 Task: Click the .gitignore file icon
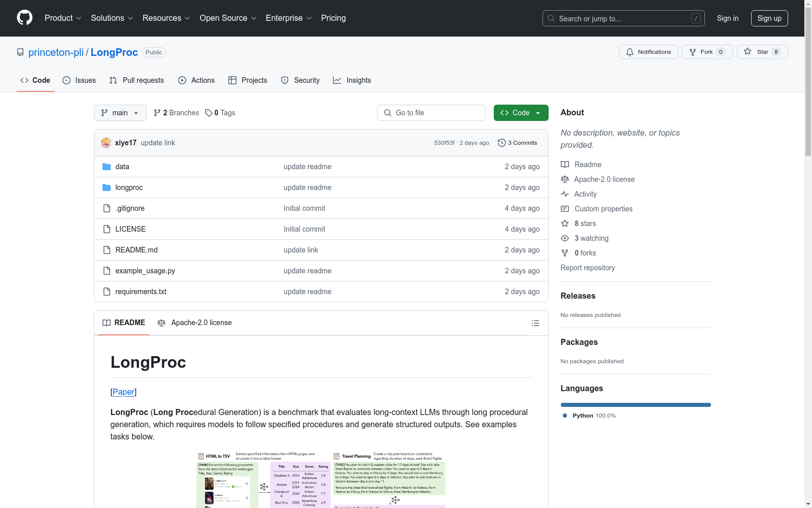point(107,208)
